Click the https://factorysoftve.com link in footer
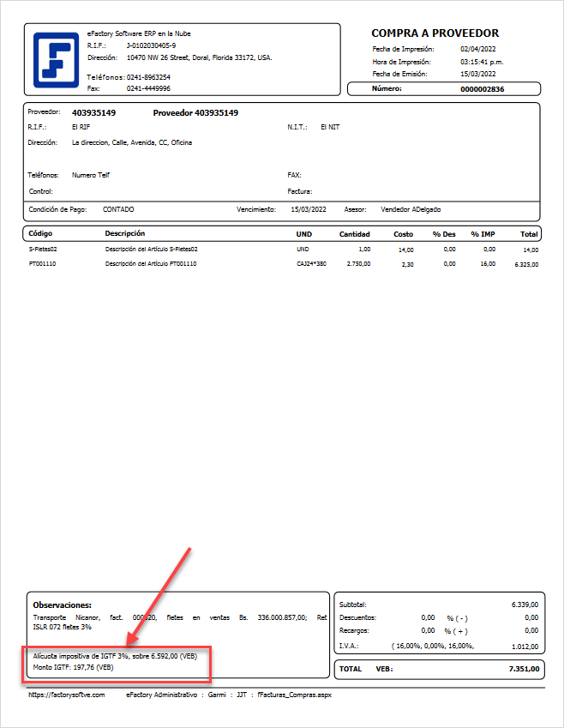The image size is (564, 728). tap(66, 695)
